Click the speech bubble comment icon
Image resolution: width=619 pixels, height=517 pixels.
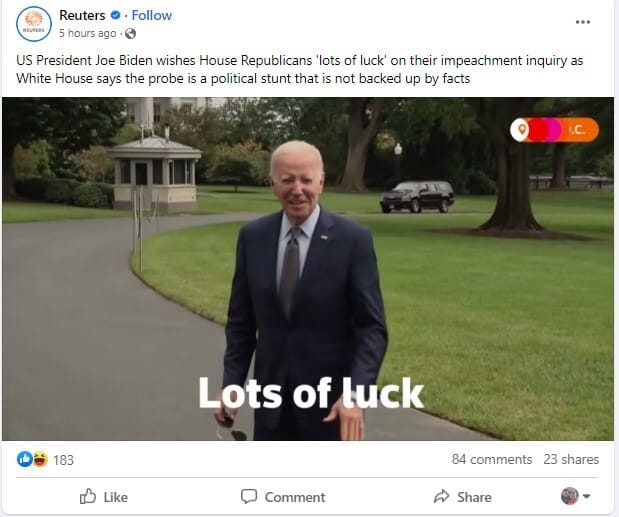pos(249,496)
